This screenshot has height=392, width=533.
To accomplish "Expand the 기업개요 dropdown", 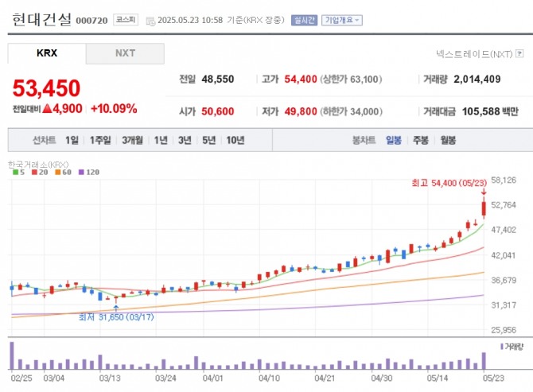I will 341,20.
